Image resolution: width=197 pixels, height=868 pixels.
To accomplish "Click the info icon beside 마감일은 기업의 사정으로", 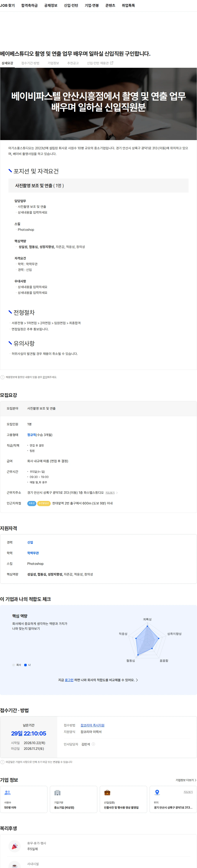I will point(2,762).
